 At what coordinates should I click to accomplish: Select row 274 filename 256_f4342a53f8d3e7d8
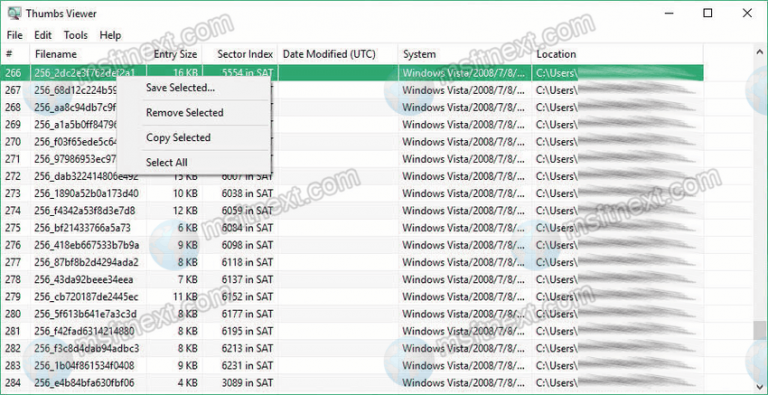coord(85,211)
